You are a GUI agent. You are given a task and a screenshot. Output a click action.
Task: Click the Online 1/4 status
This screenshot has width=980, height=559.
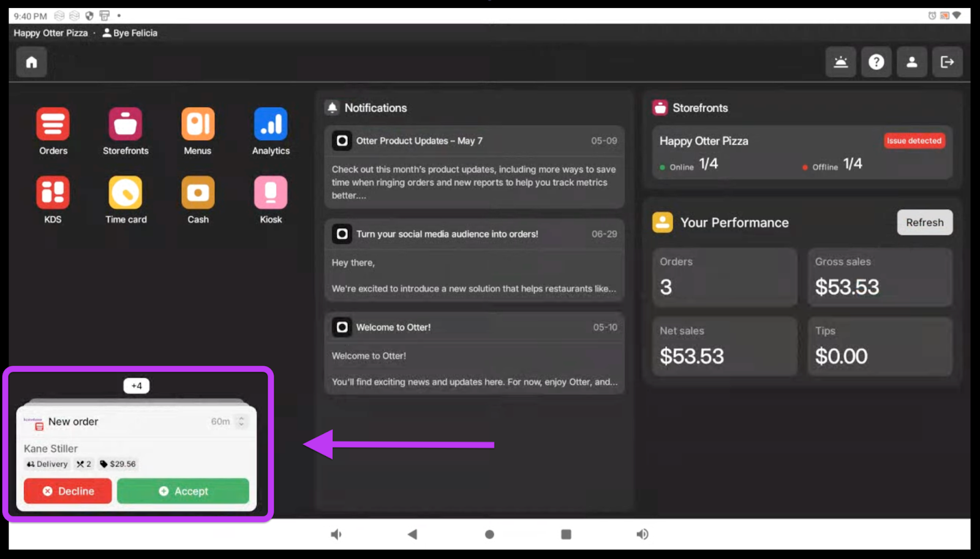click(689, 164)
